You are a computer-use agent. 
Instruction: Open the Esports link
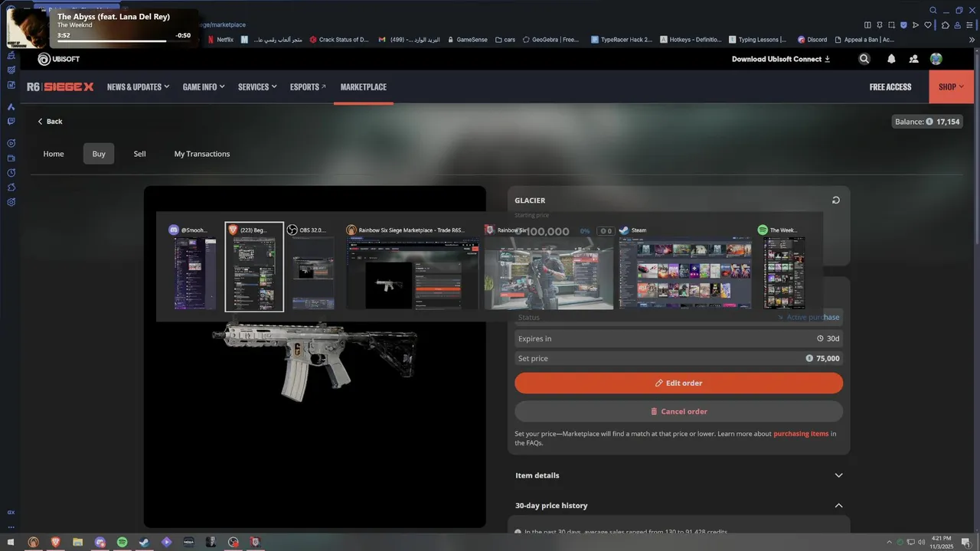(x=308, y=86)
